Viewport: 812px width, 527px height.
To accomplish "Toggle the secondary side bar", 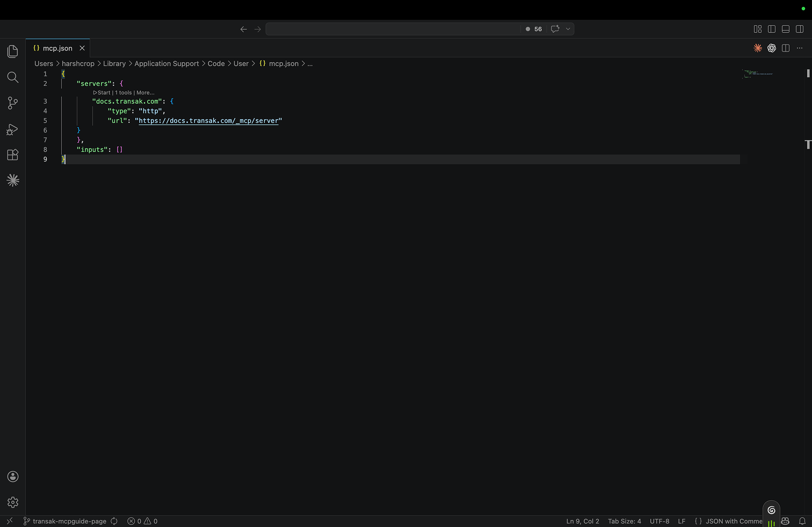I will coord(800,28).
